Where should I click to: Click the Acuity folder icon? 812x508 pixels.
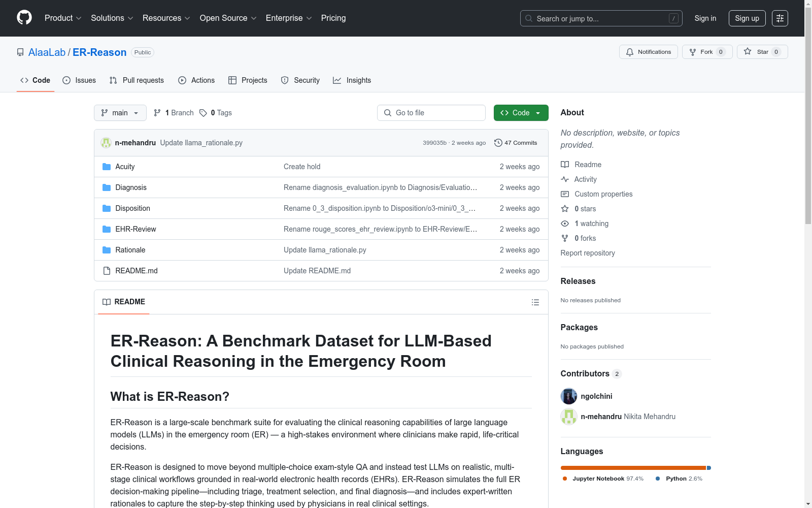tap(107, 167)
